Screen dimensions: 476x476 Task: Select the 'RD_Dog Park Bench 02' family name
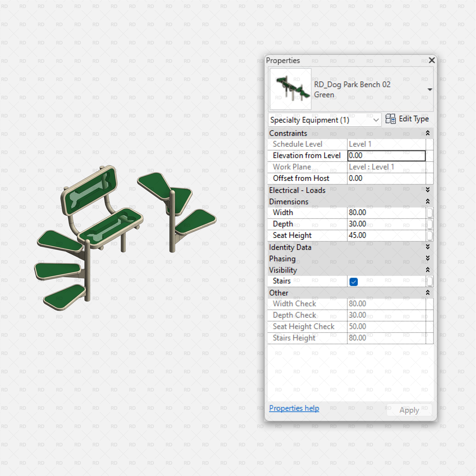click(x=352, y=84)
